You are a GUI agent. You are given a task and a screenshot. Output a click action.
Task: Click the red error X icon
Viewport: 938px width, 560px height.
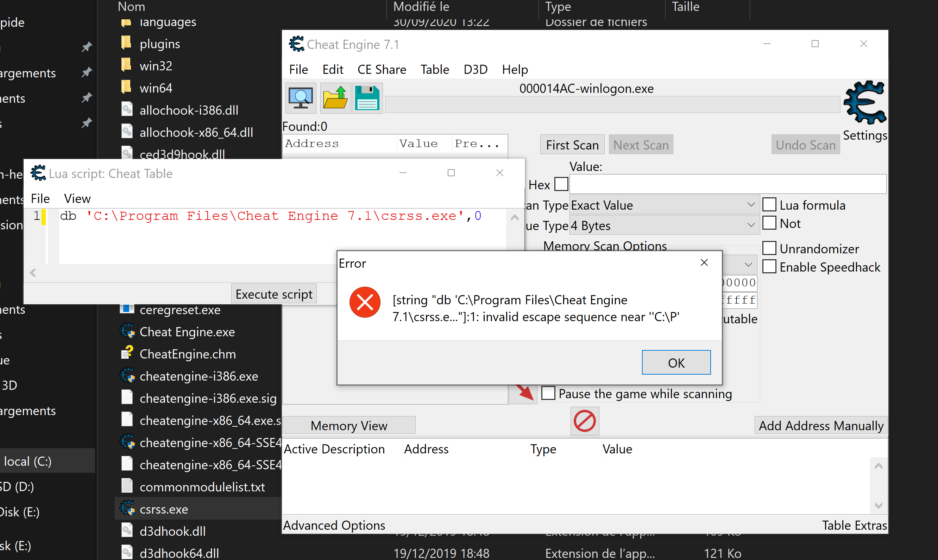tap(365, 302)
